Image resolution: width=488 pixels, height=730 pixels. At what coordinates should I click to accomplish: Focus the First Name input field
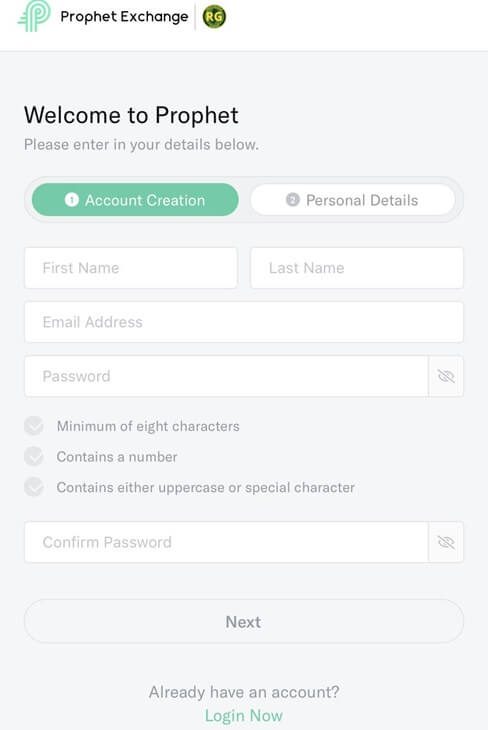(131, 268)
